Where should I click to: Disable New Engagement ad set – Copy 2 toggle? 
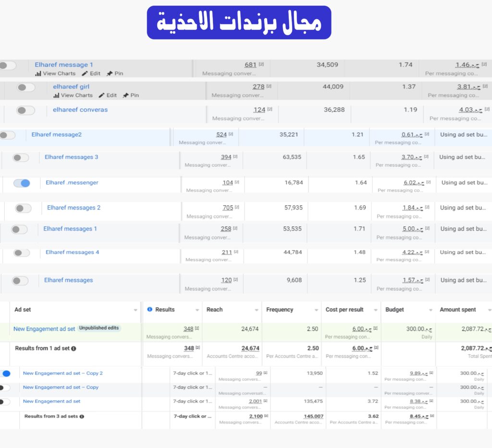click(5, 373)
